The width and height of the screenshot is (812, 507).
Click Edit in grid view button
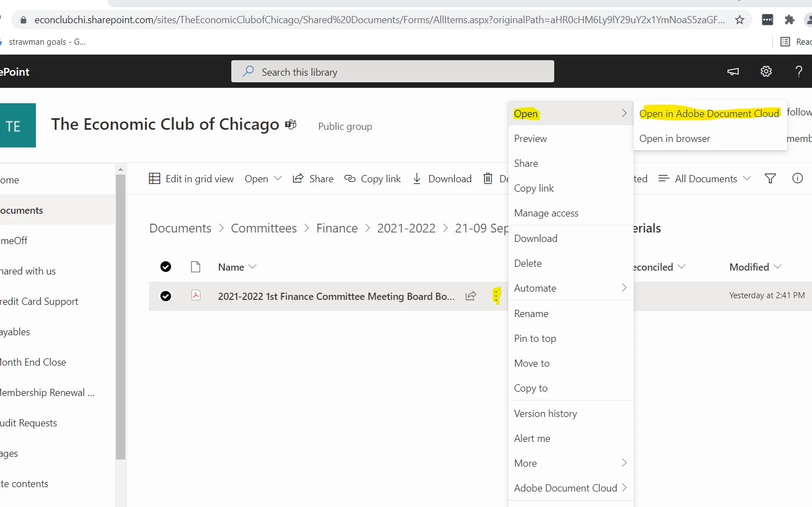(192, 178)
